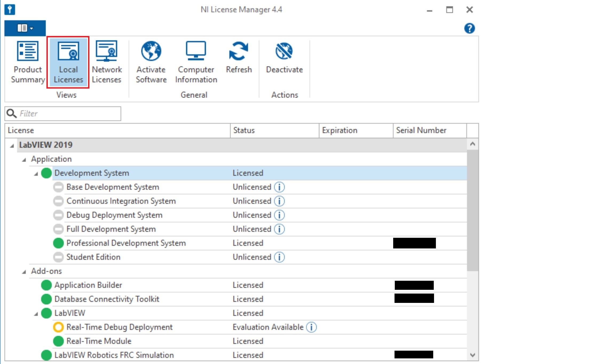The image size is (615, 364).
Task: Focus the Filter input field
Action: click(x=63, y=114)
